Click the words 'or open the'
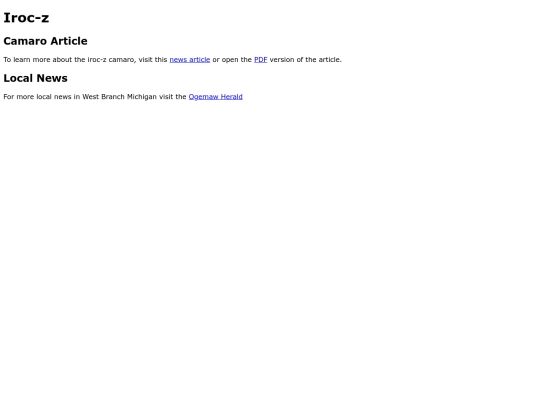Viewport: 540px width, 405px height. coord(232,60)
